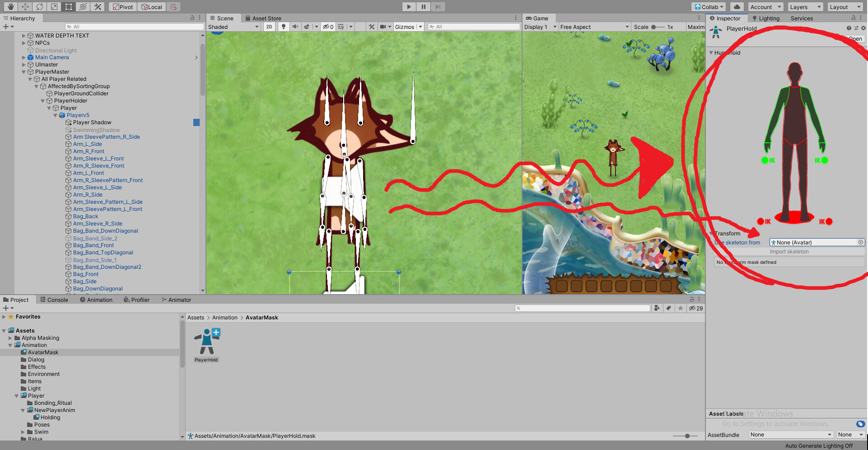Click the Import skeleton button

coord(789,252)
